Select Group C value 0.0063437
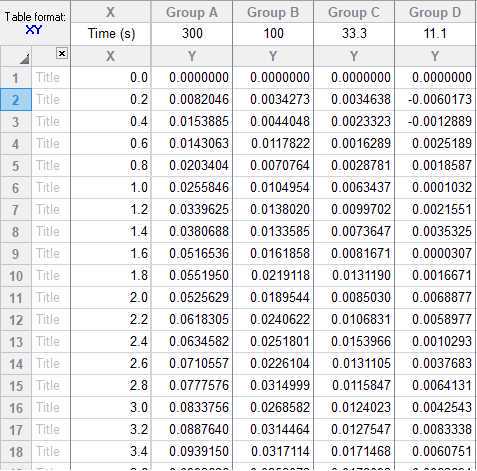 coord(354,188)
